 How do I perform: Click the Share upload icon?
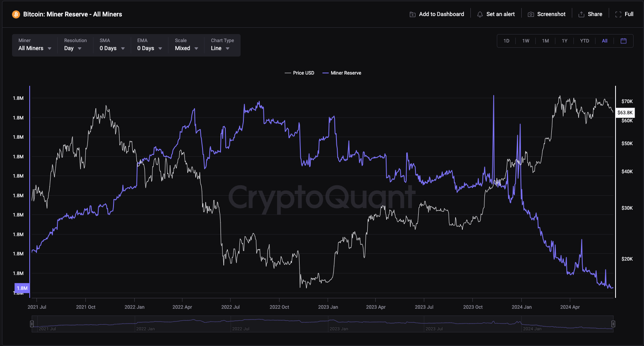581,14
